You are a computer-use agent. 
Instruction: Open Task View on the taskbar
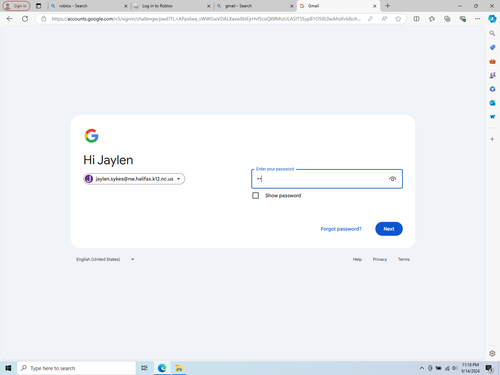click(144, 368)
